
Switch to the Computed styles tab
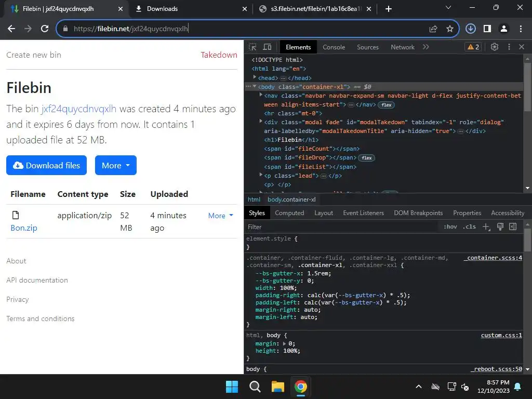289,212
